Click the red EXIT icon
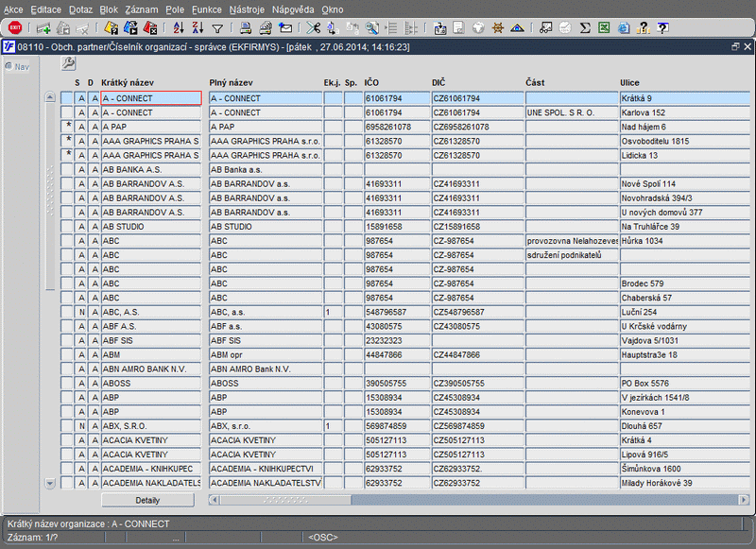 coord(14,28)
